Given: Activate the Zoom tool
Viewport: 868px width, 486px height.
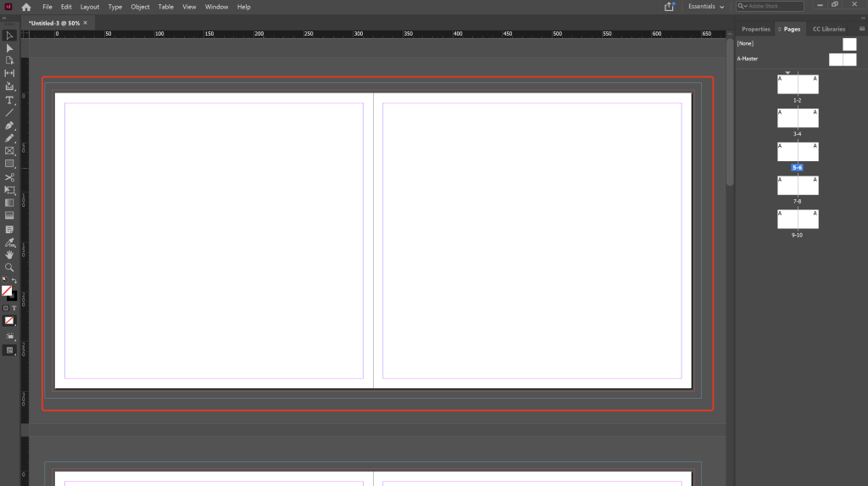Looking at the screenshot, I should [x=9, y=267].
